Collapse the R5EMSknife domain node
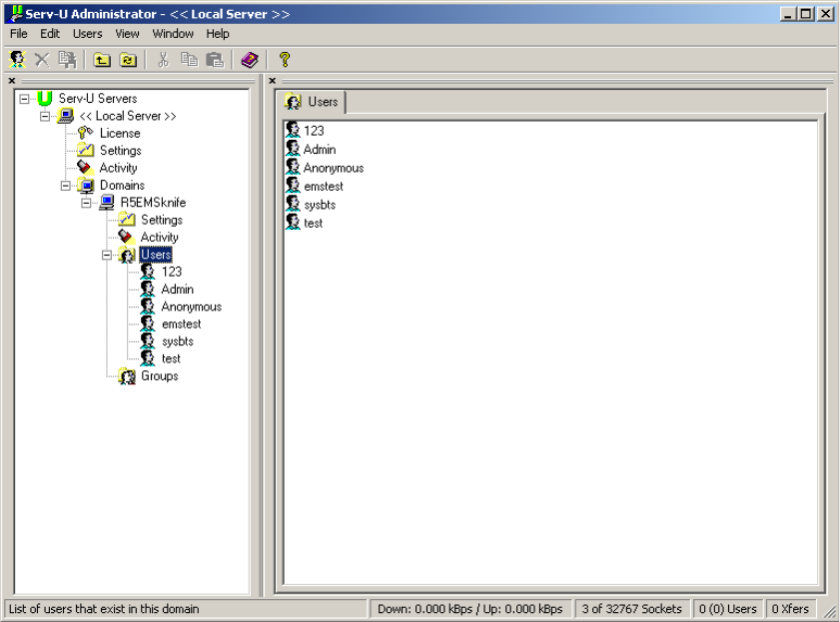840x622 pixels. (x=86, y=203)
